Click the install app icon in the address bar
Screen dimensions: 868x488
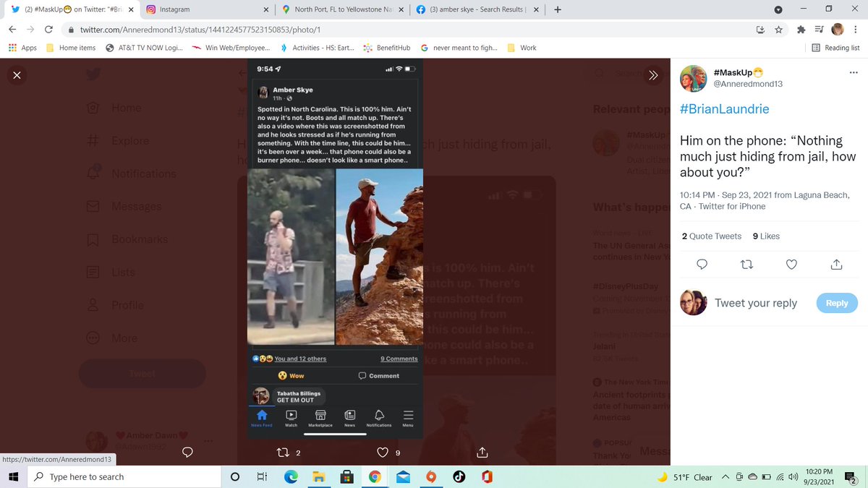tap(760, 30)
